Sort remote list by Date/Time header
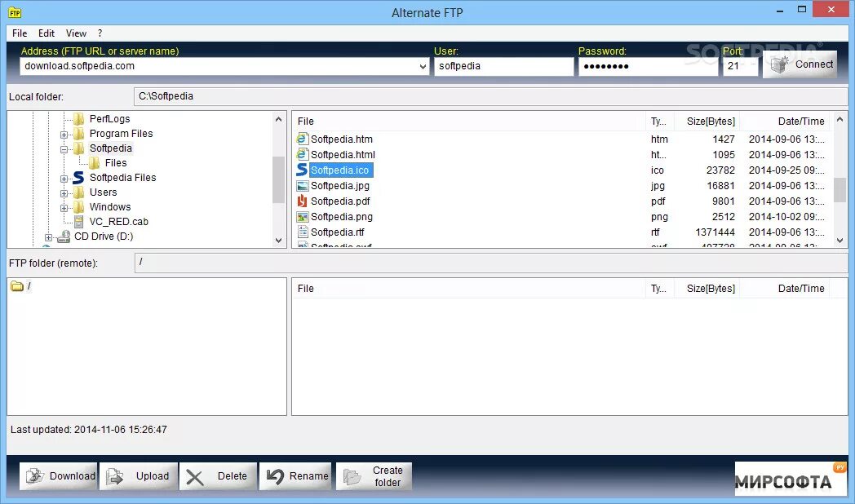The width and height of the screenshot is (855, 504). [784, 289]
